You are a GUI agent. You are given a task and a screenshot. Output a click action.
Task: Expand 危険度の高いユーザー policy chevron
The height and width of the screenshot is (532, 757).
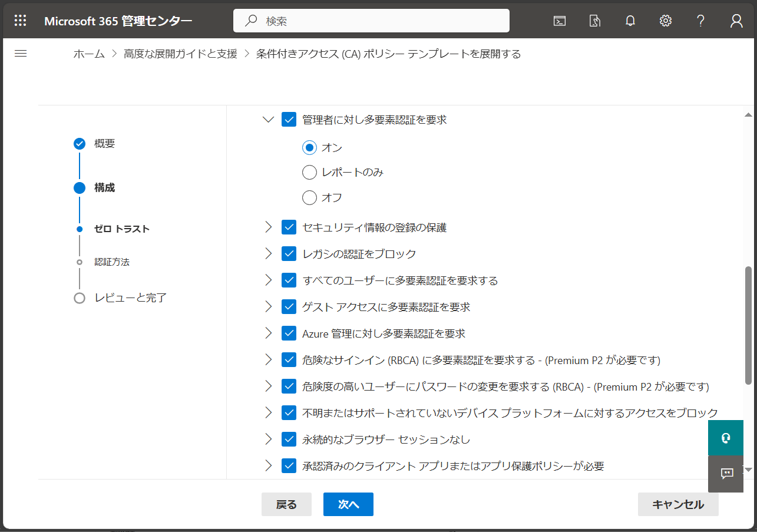(x=268, y=386)
